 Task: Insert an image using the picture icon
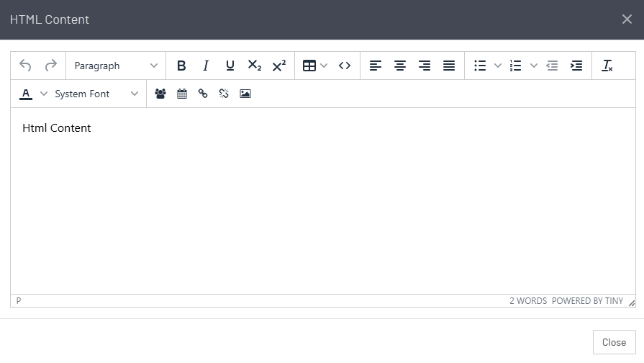point(245,94)
